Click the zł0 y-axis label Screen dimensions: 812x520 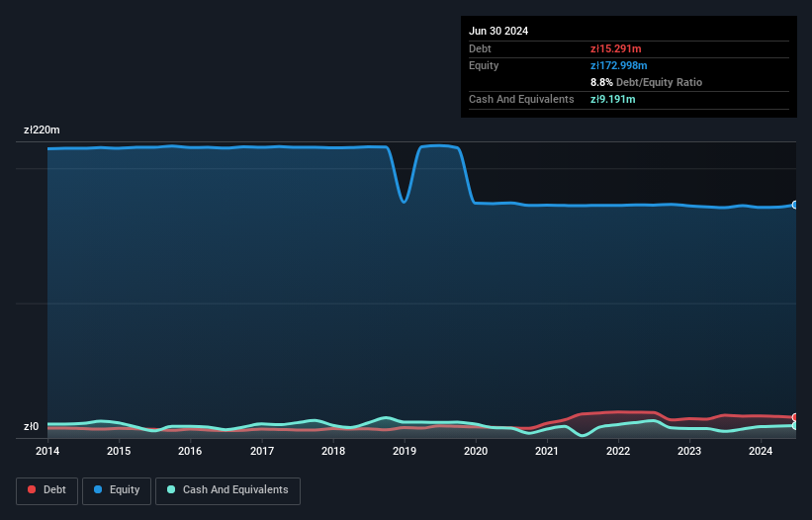click(x=31, y=426)
